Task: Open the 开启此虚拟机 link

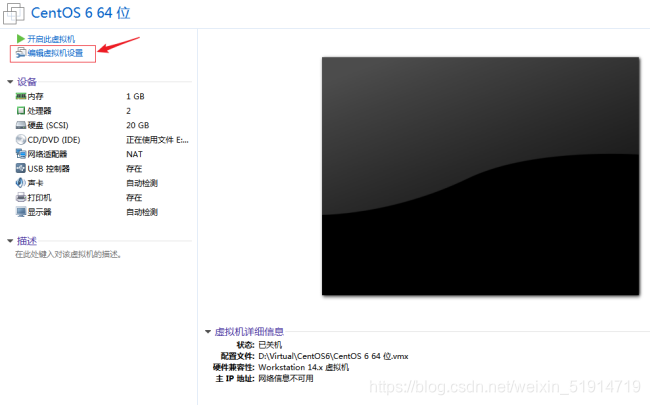Action: (51, 39)
